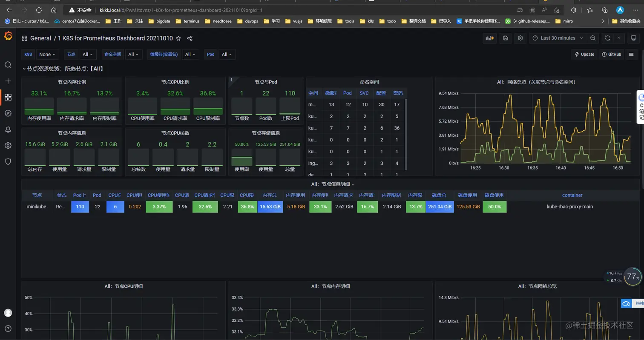The width and height of the screenshot is (644, 340).
Task: Click the 命名空间 table scrollbar
Action: pos(405,134)
